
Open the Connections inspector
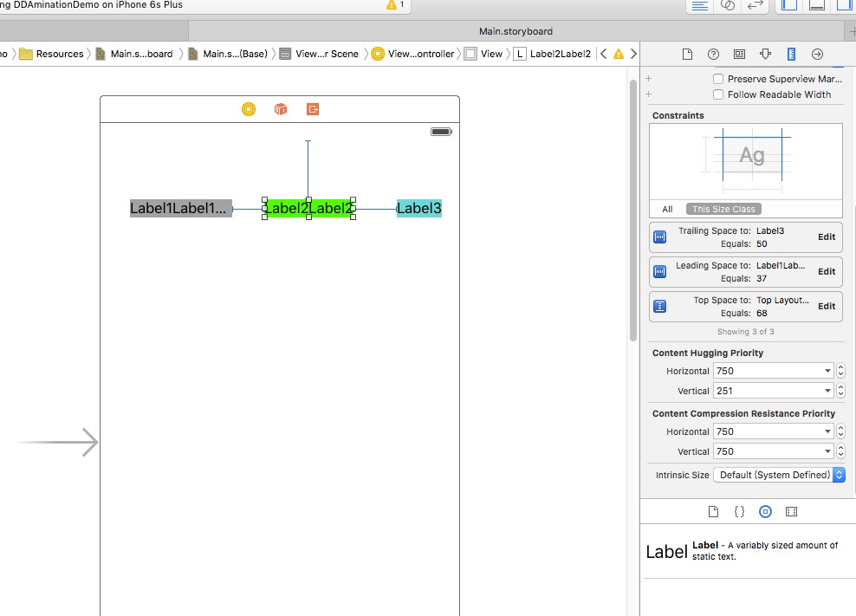[817, 54]
